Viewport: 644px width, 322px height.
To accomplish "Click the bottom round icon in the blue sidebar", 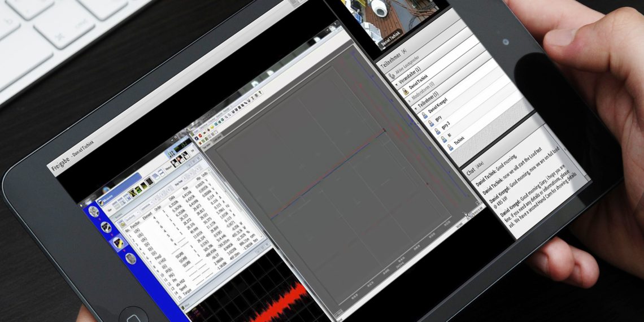I will pos(130,259).
